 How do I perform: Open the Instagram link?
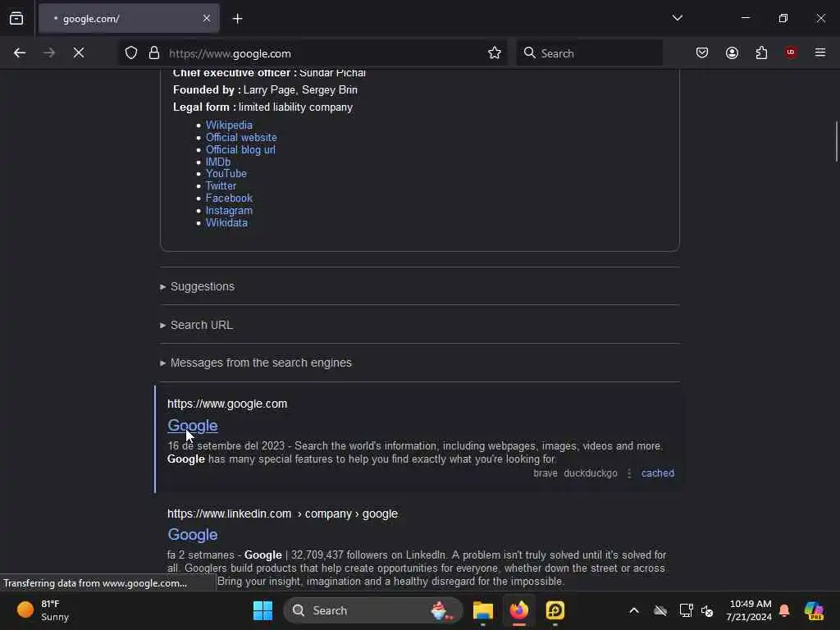[229, 211]
